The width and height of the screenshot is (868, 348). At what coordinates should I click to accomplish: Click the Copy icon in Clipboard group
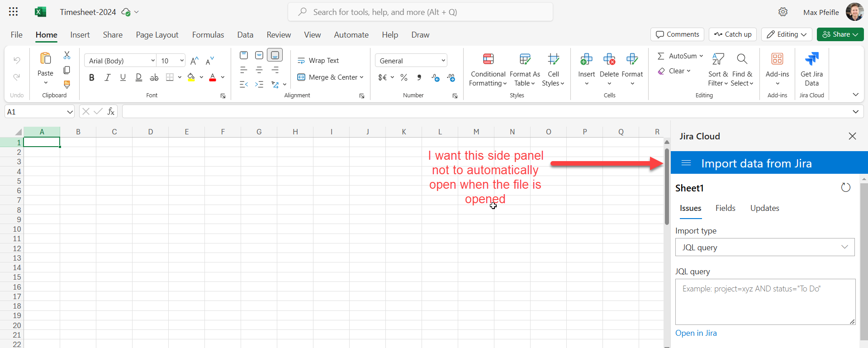click(67, 70)
